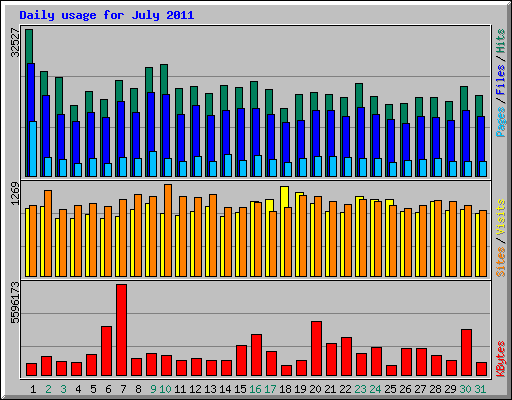The image size is (512, 400).
Task: Click the red KBytes bar for day 6
Action: [x=107, y=351]
